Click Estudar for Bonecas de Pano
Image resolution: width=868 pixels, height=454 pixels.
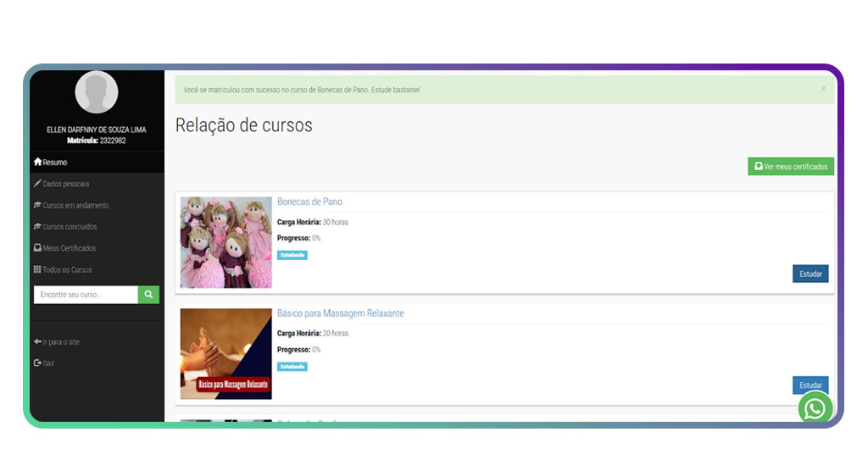(x=810, y=274)
